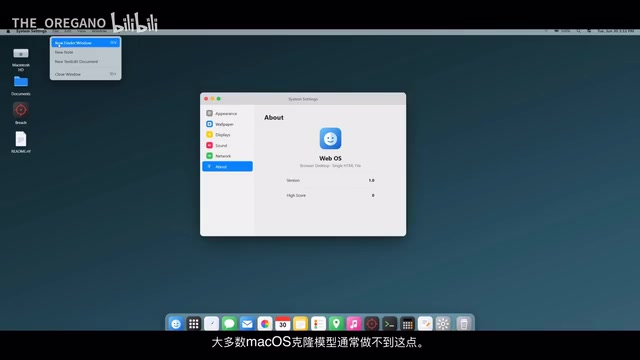Screen dimensions: 640x360
Task: Choose New Note menu item
Action: click(x=86, y=52)
